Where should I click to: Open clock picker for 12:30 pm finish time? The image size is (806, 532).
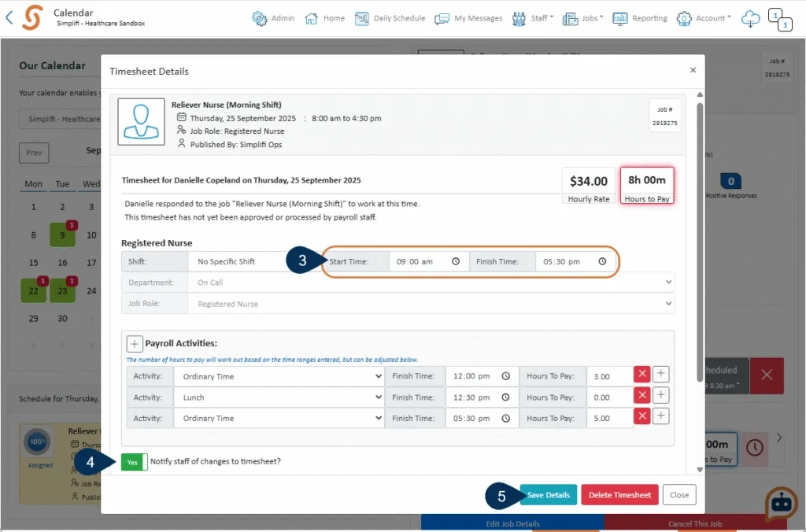click(506, 397)
